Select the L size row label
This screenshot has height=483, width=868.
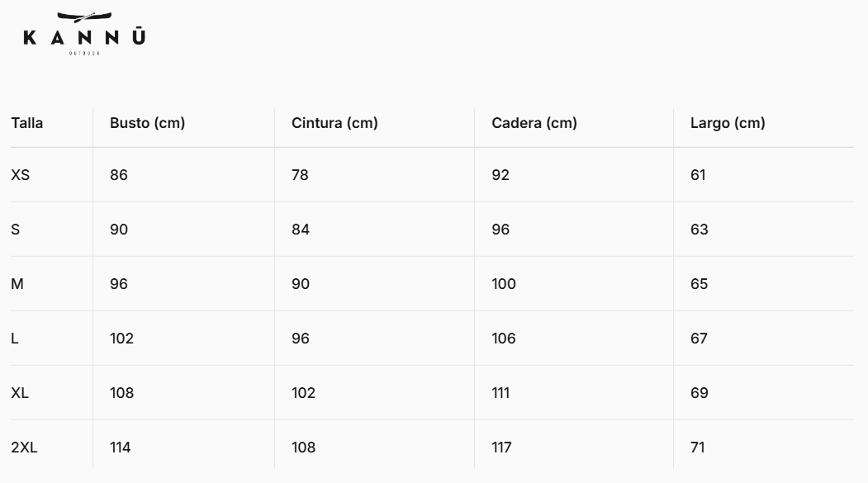tap(15, 339)
